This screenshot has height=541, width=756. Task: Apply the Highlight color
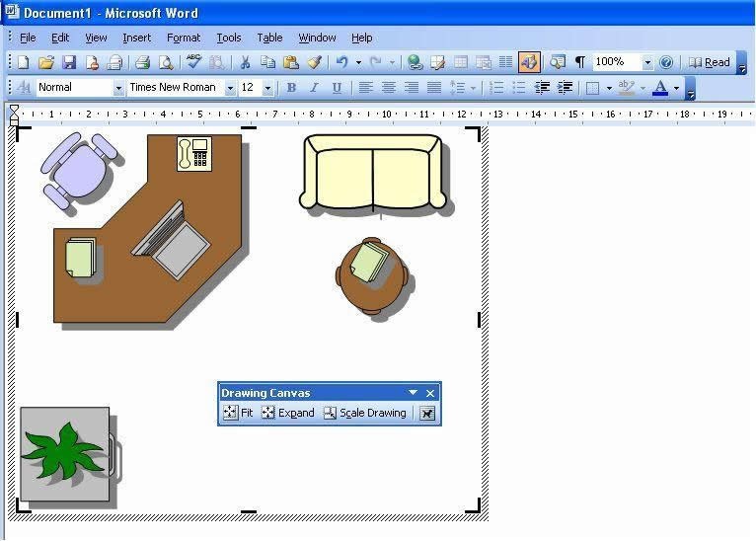pos(627,88)
